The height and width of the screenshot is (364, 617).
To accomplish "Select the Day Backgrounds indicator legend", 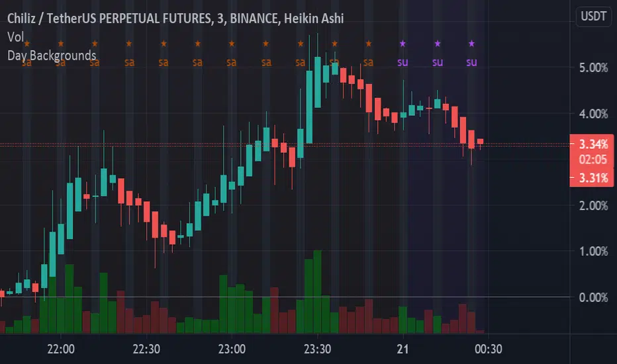I will coord(52,56).
